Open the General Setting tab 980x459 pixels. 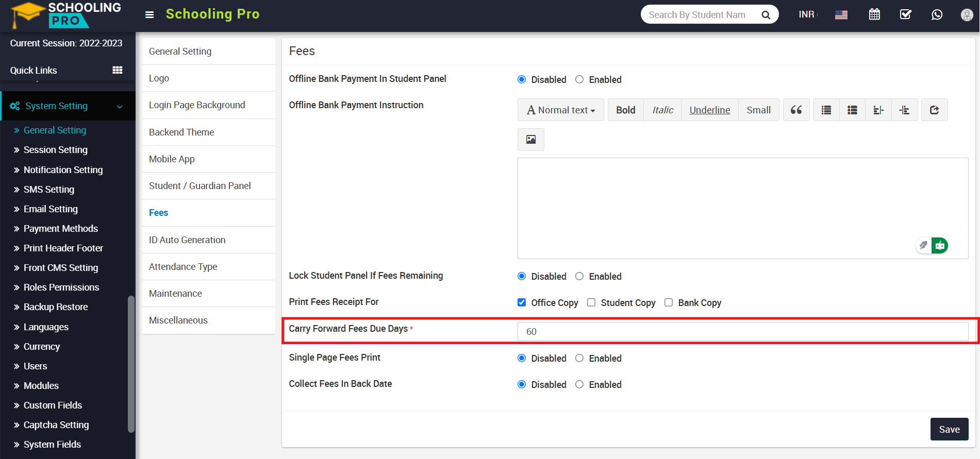click(x=208, y=52)
